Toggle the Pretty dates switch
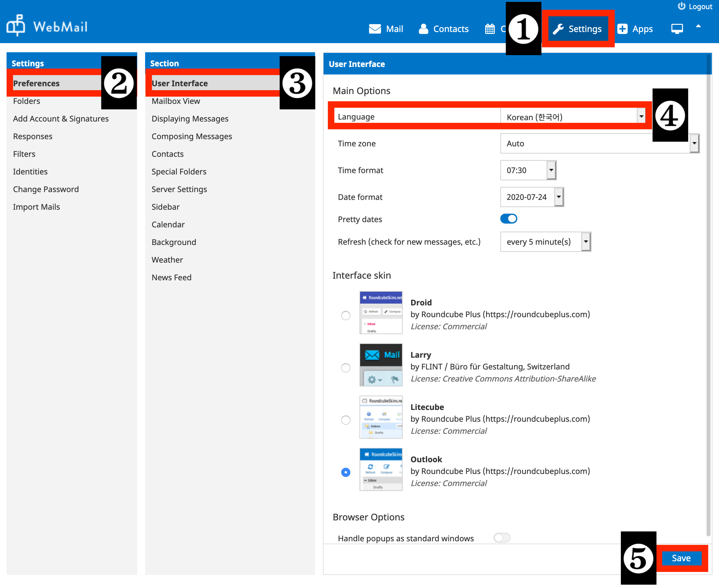This screenshot has width=719, height=588. (509, 219)
